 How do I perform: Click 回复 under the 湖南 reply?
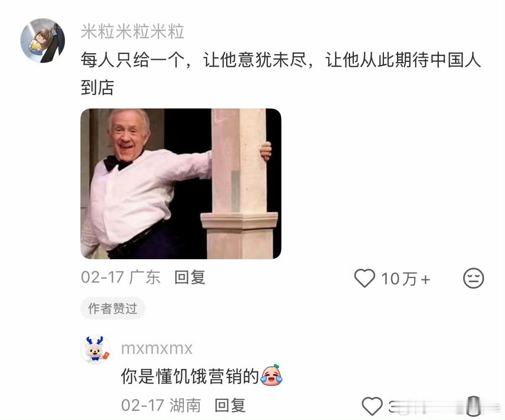(230, 405)
